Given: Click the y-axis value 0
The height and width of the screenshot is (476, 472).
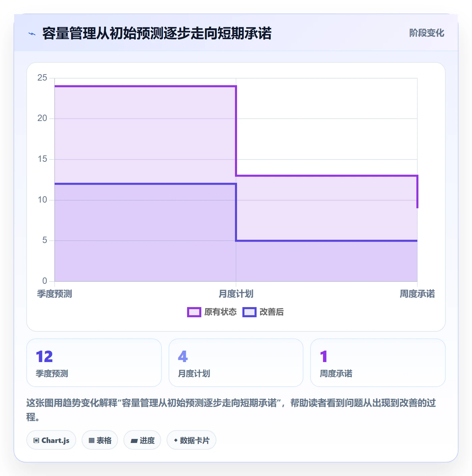Looking at the screenshot, I should 45,281.
